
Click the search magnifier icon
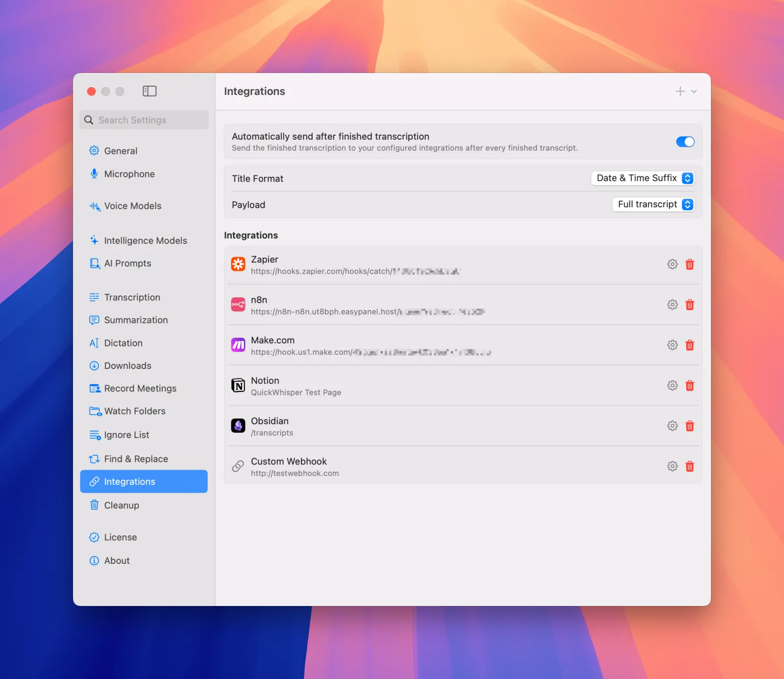pos(89,120)
